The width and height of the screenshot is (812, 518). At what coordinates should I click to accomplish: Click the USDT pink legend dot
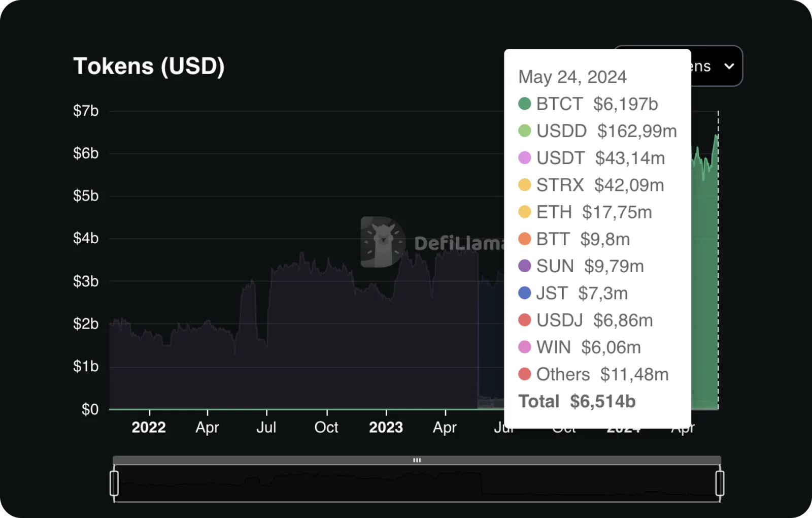pos(524,158)
